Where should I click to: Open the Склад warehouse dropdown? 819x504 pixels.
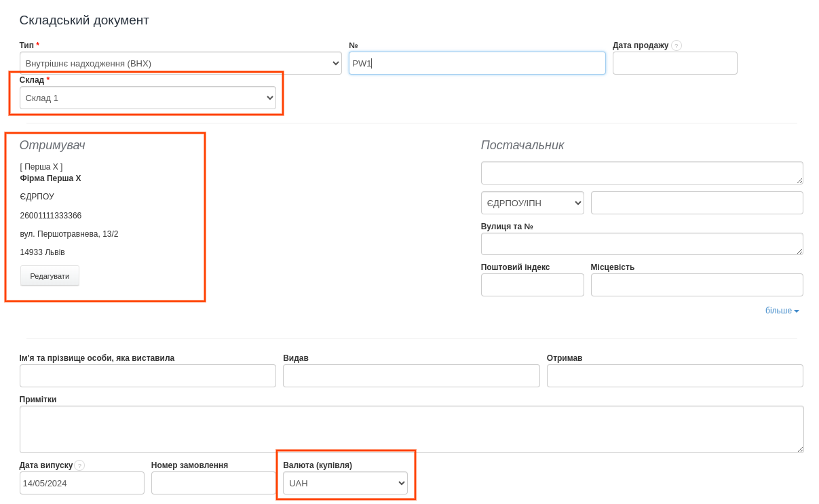pyautogui.click(x=147, y=98)
